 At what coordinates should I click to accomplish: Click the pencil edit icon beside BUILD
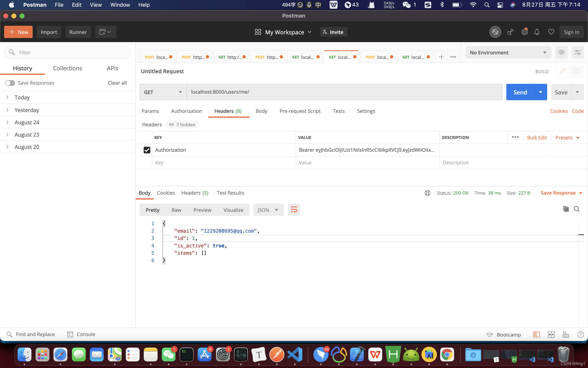click(562, 71)
